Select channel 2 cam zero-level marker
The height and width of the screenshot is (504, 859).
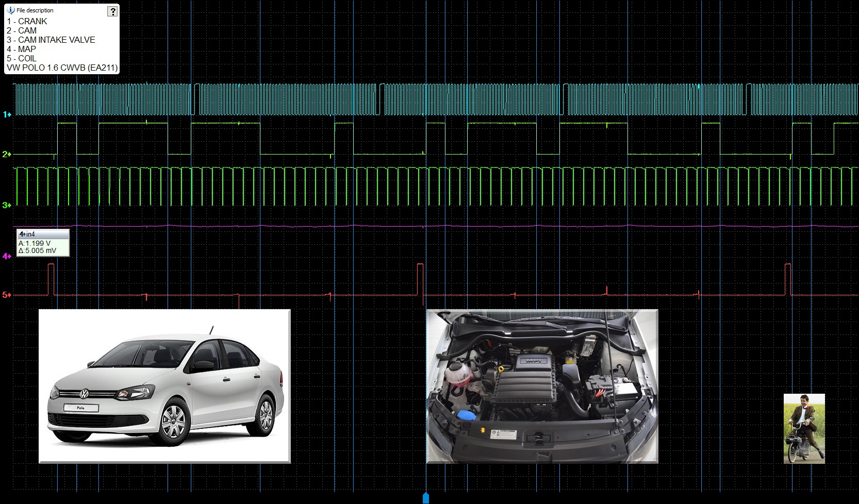coord(7,154)
